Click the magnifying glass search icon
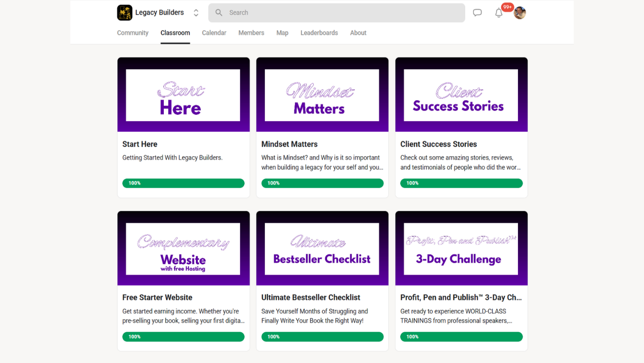 219,13
